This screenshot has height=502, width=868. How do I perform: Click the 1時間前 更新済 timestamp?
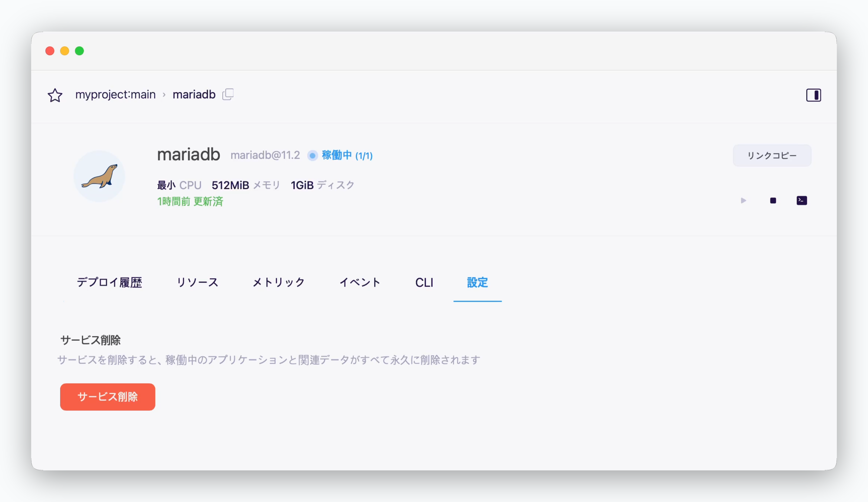point(190,201)
